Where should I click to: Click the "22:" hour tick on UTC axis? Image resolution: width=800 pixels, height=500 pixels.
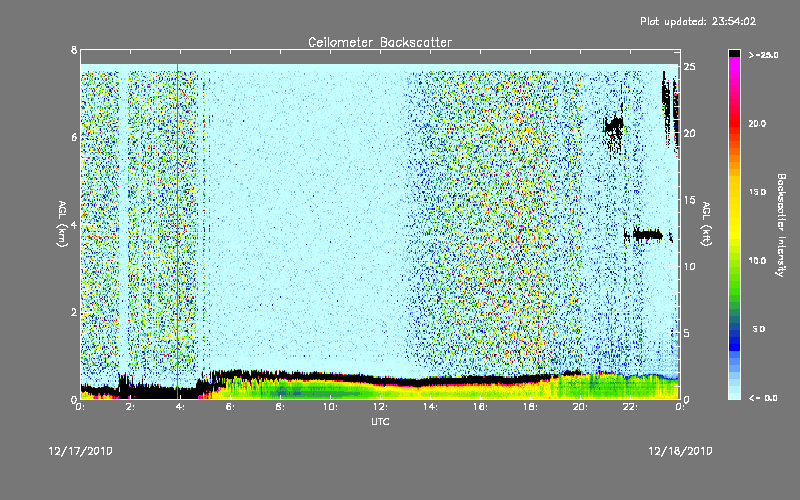coord(630,407)
